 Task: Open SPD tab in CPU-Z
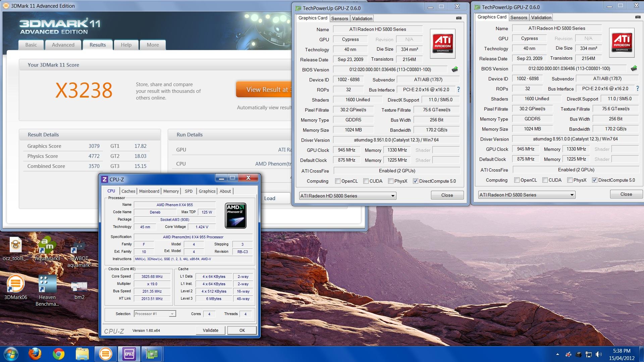[x=189, y=191]
